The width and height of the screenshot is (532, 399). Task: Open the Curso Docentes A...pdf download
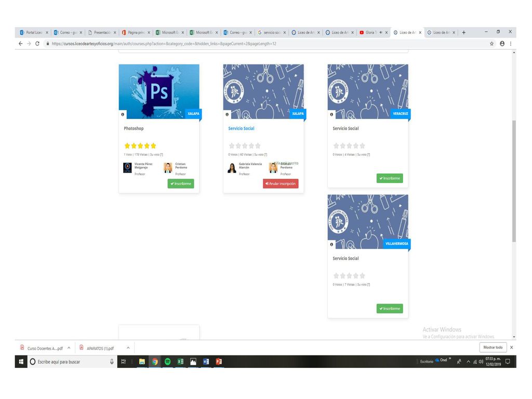click(x=42, y=349)
